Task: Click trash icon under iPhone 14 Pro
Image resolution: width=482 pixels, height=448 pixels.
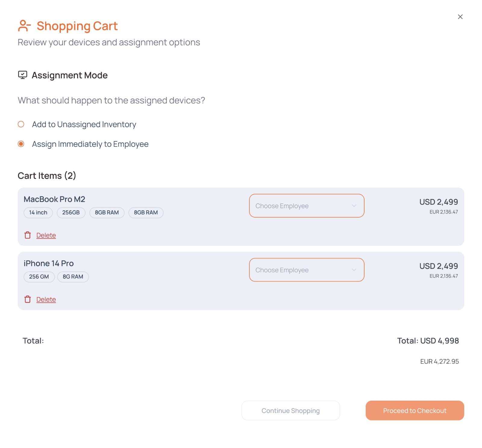Action: click(x=28, y=299)
